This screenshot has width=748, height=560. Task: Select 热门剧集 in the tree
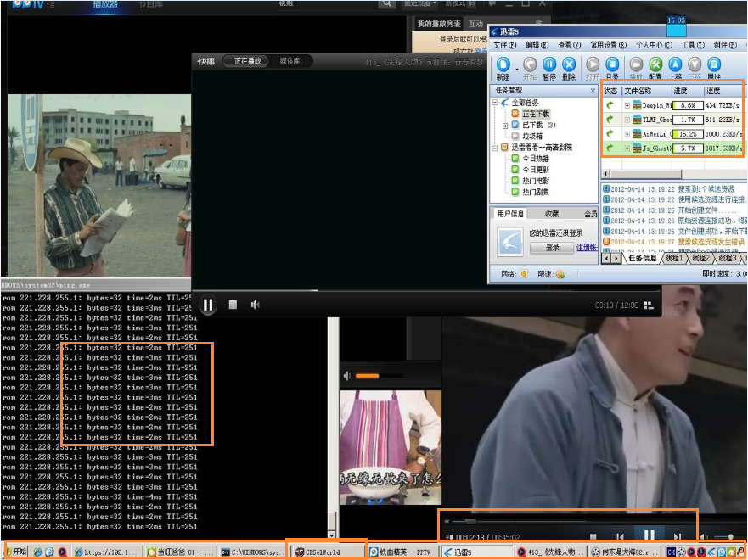(x=535, y=192)
